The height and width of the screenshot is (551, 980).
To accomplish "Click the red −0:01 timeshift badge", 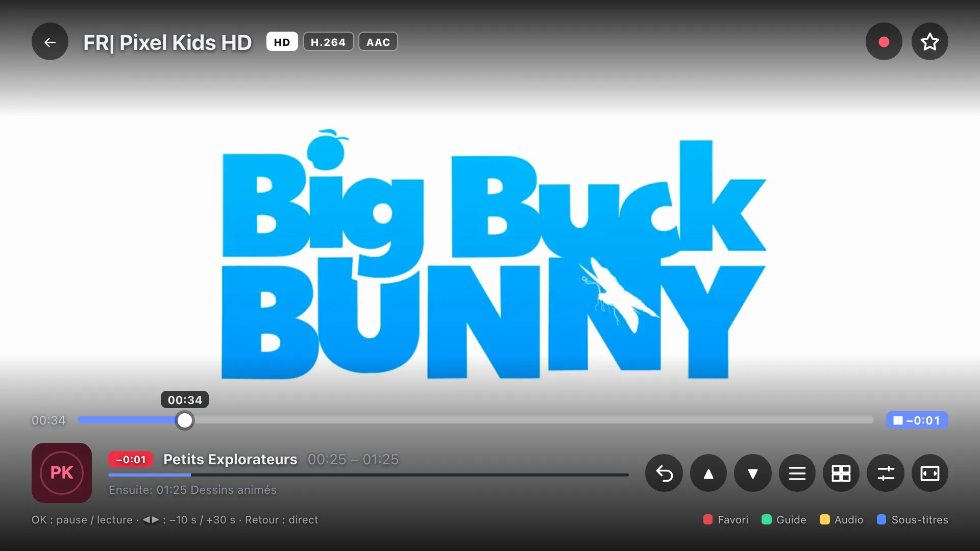I will click(x=131, y=460).
